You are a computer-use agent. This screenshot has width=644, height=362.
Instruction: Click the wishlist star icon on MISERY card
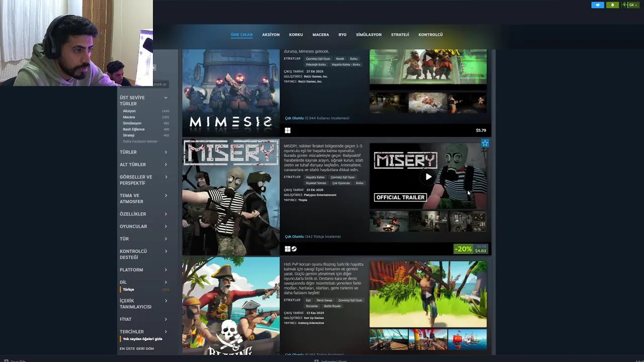pos(485,143)
